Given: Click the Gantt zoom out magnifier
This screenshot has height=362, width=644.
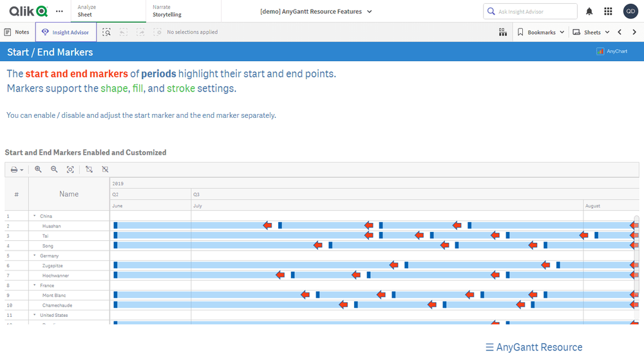Looking at the screenshot, I should (54, 169).
